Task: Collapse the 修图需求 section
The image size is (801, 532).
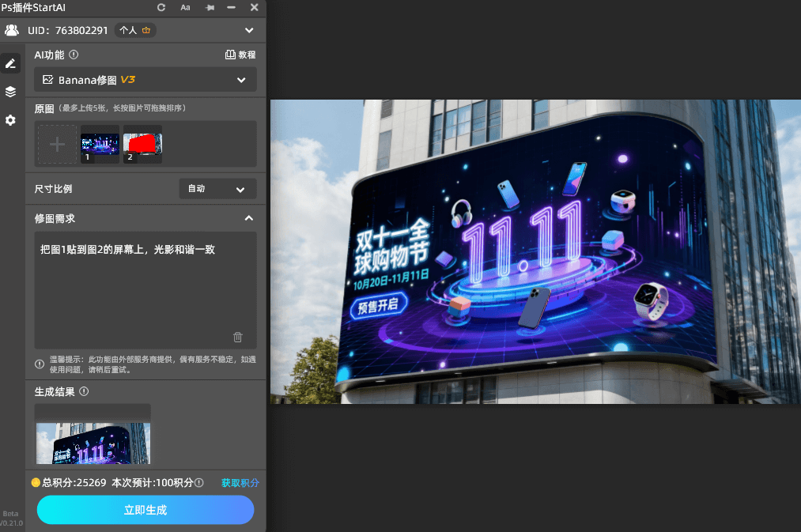Action: 248,218
